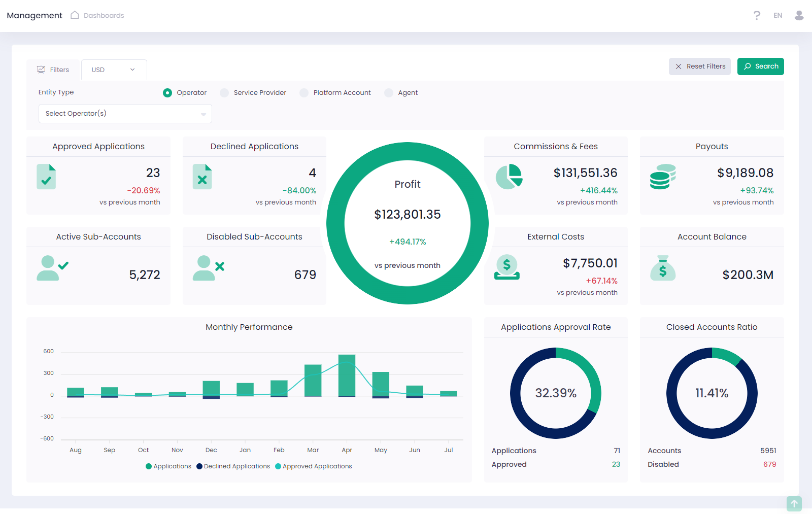
Task: Open the EN language selector
Action: [777, 15]
